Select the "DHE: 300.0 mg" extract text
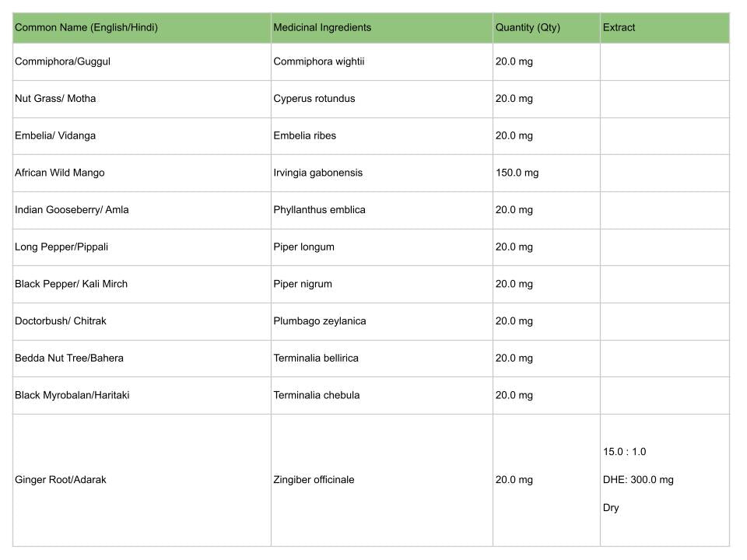Image resolution: width=747 pixels, height=560 pixels. click(638, 480)
